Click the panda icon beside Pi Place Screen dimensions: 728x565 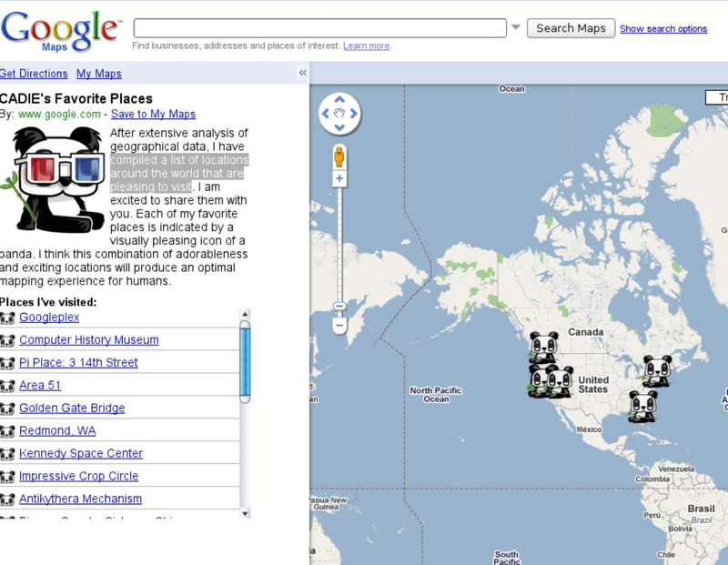click(7, 364)
